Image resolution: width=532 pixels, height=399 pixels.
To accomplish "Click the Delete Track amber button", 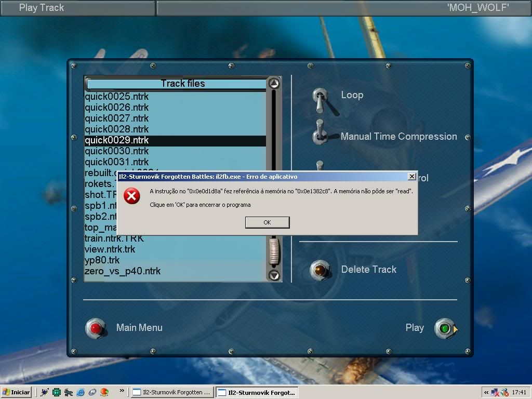I will tap(320, 270).
